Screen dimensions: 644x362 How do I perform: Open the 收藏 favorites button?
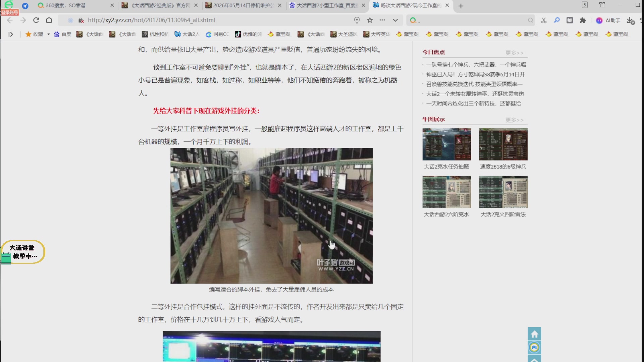[34, 34]
